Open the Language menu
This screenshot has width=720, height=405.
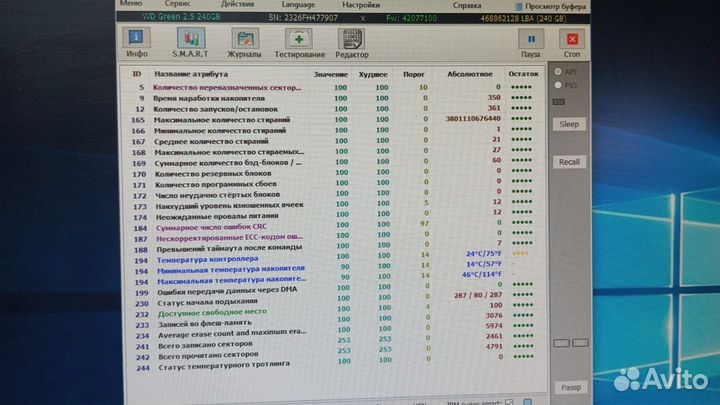(x=300, y=4)
